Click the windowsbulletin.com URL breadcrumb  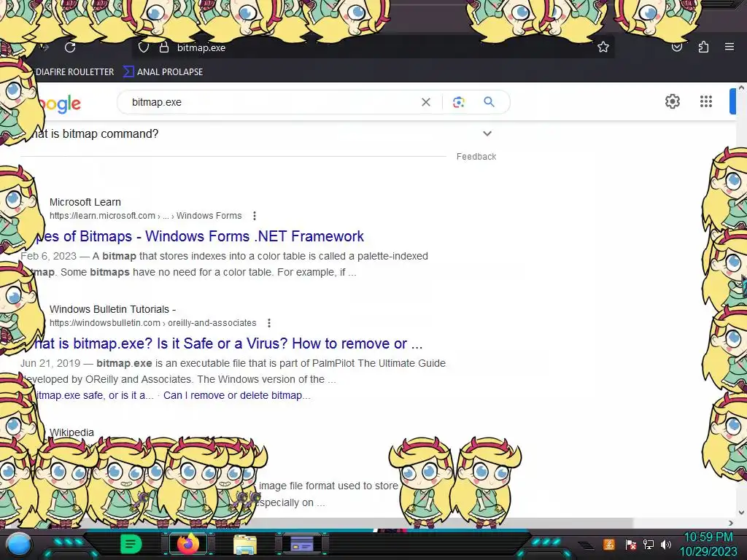click(x=153, y=323)
